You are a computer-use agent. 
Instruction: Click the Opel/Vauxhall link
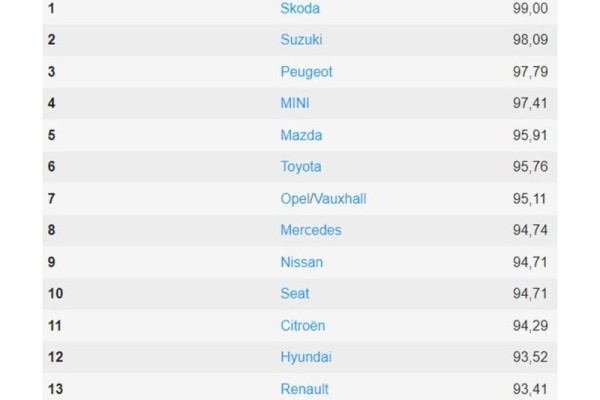(x=323, y=198)
